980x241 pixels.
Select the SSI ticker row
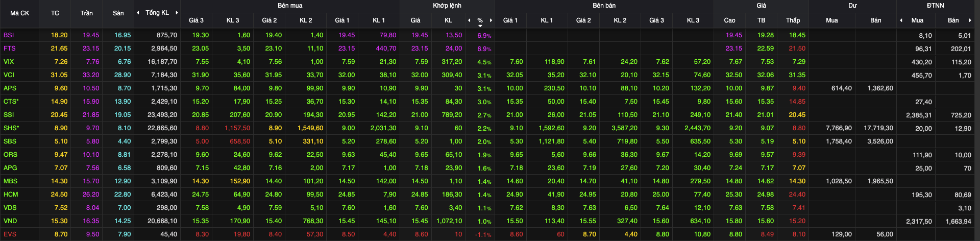coord(9,115)
